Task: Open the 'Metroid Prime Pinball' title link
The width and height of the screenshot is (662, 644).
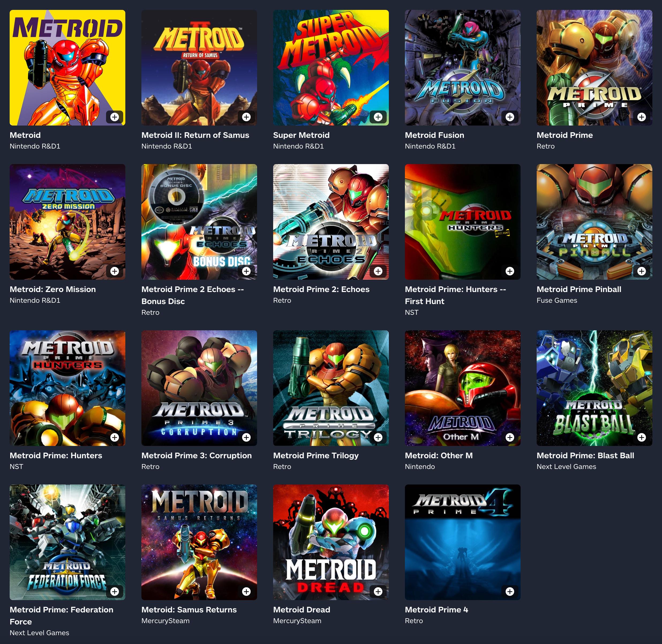Action: tap(579, 290)
